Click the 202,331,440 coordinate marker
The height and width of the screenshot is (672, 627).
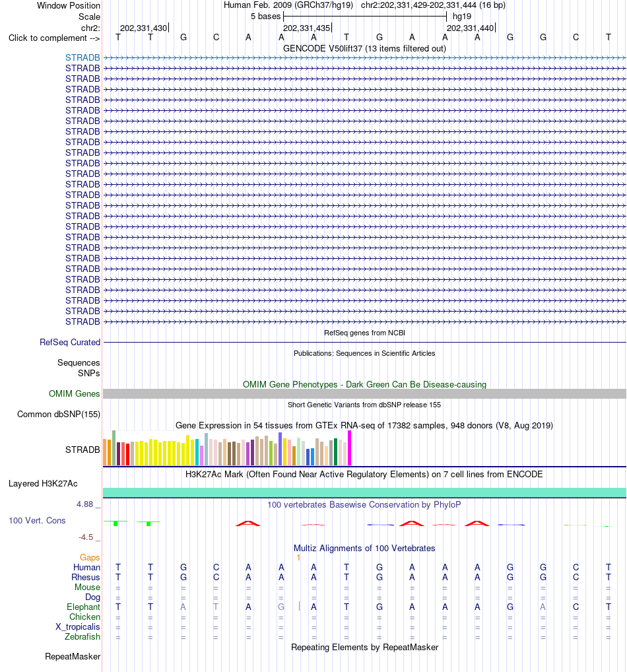pyautogui.click(x=470, y=28)
